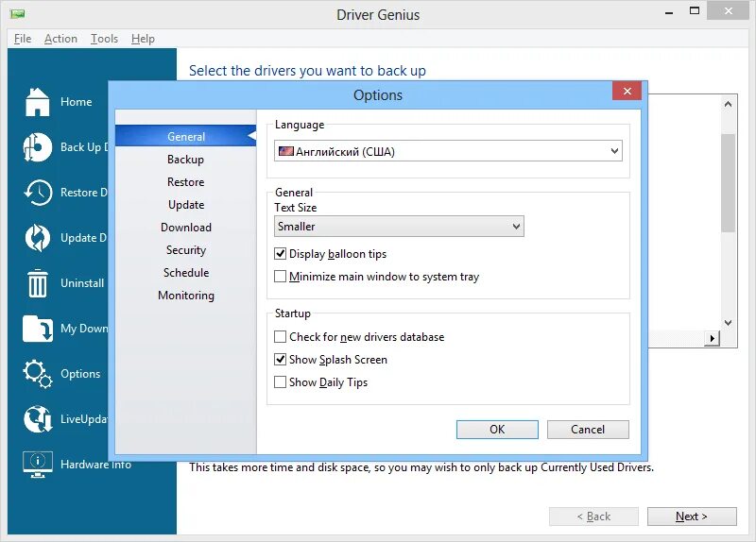
Task: Click the Options label in sidebar
Action: coord(80,373)
